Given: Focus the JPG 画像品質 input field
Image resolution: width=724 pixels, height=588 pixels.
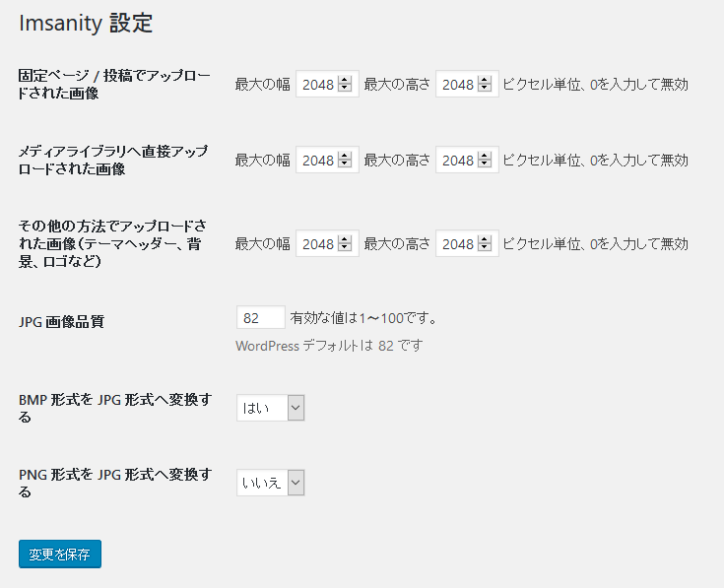Looking at the screenshot, I should click(x=260, y=318).
